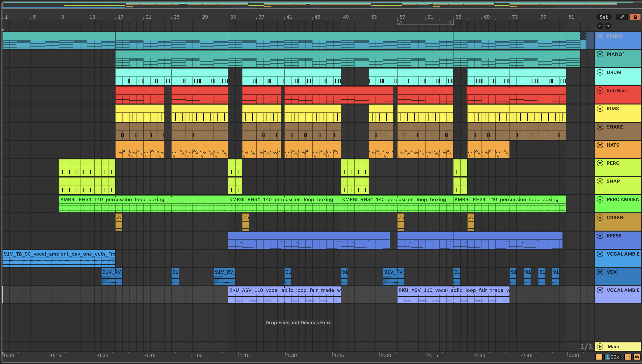Collapse the REESE track
Image resolution: width=642 pixels, height=364 pixels.
click(x=600, y=236)
